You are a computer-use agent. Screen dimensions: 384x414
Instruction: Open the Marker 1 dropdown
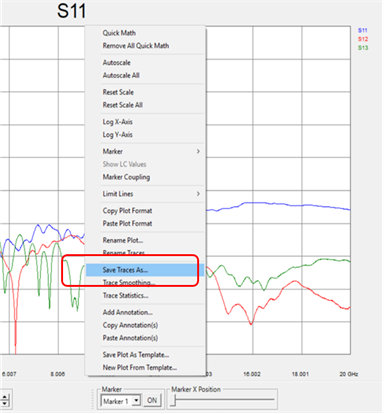(121, 401)
